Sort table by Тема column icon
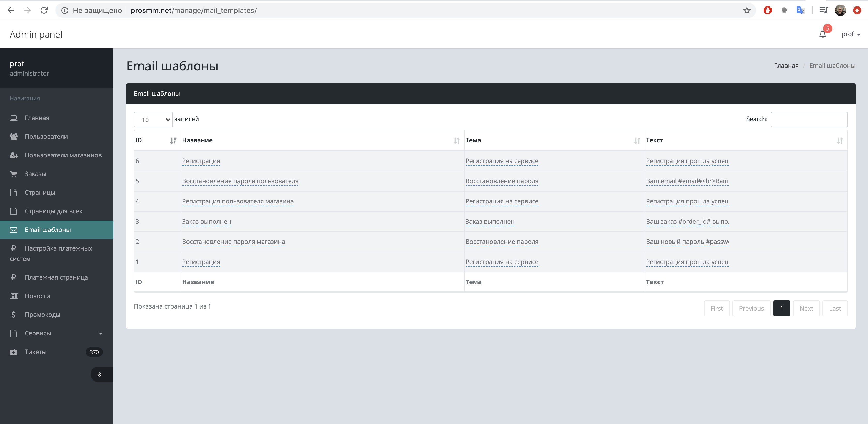The image size is (868, 424). (x=637, y=141)
